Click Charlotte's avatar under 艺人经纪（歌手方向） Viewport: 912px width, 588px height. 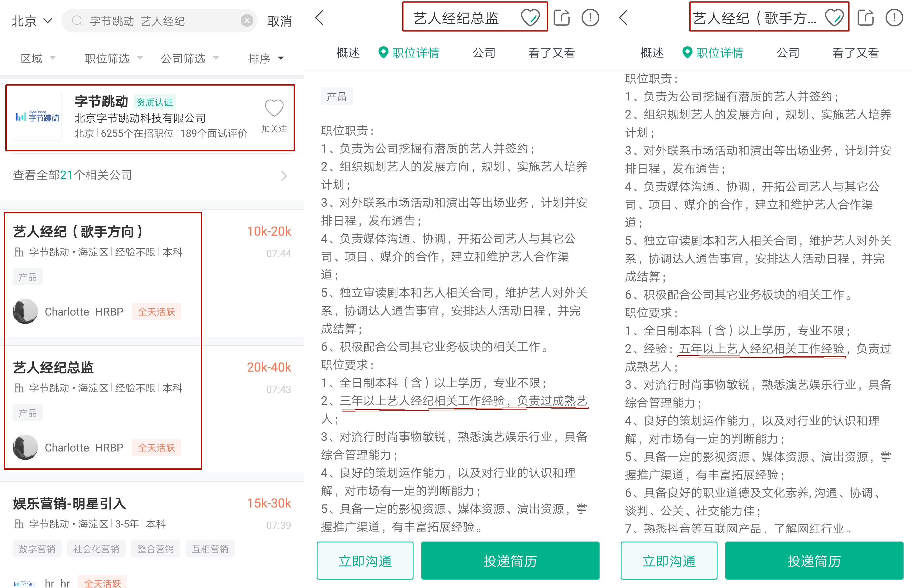[25, 311]
